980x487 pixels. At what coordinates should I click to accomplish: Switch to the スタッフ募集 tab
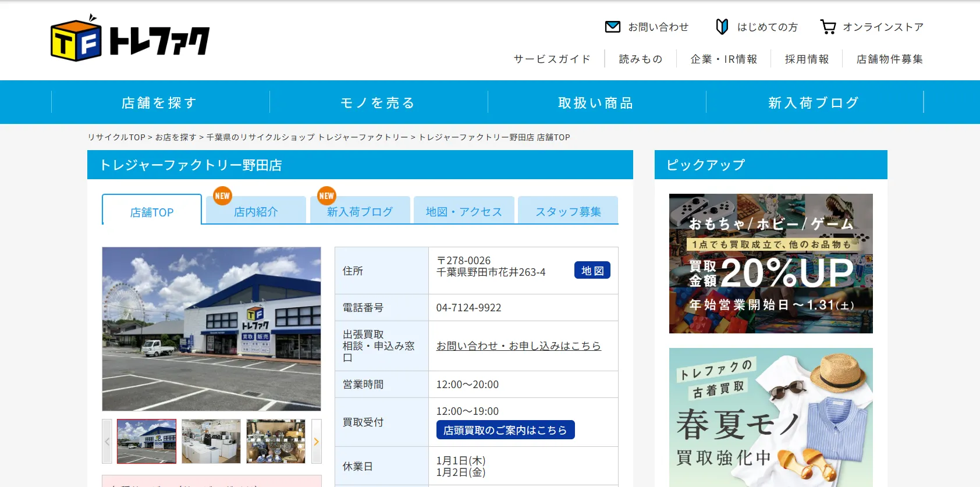coord(568,212)
